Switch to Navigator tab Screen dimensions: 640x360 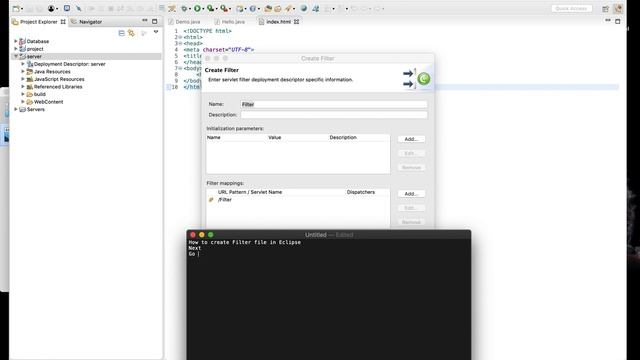(x=87, y=22)
